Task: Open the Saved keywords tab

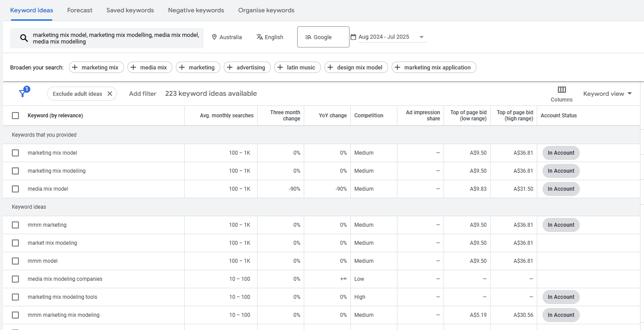Action: pyautogui.click(x=130, y=10)
